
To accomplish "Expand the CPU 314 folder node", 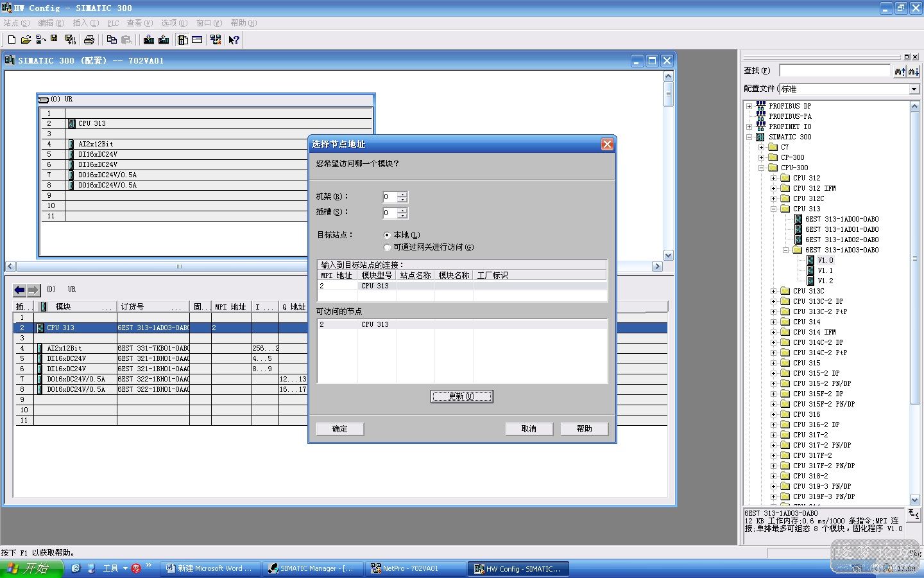I will pyautogui.click(x=773, y=322).
